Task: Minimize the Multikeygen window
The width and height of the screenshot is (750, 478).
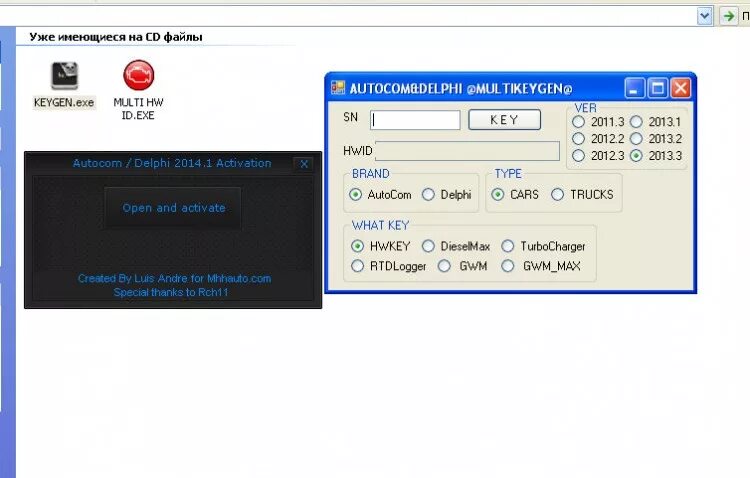Action: (x=635, y=89)
